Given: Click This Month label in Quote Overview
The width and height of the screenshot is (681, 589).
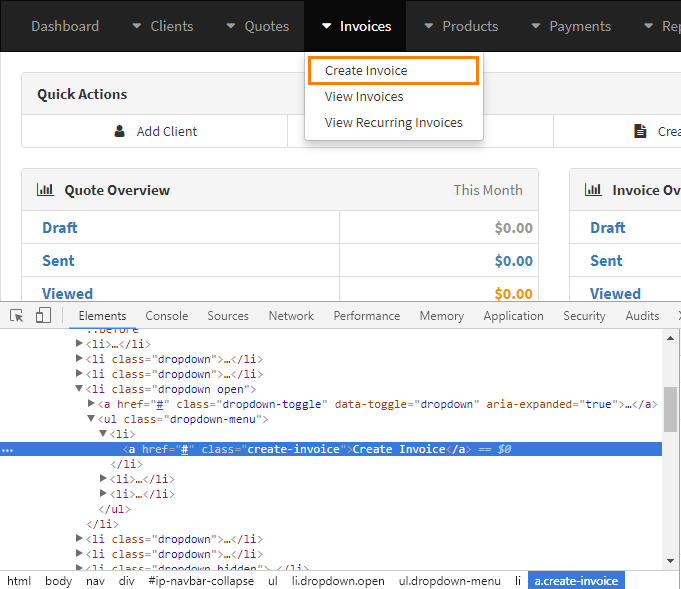Looking at the screenshot, I should click(488, 190).
